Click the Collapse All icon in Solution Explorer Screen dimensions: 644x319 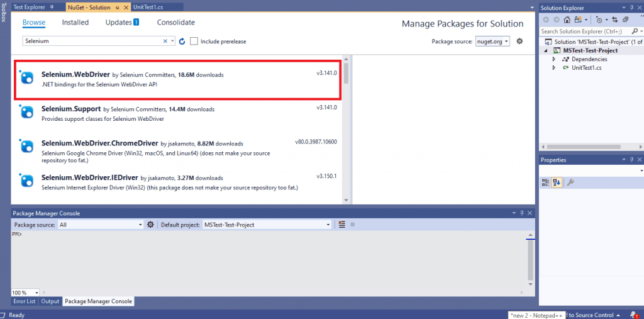coord(626,20)
